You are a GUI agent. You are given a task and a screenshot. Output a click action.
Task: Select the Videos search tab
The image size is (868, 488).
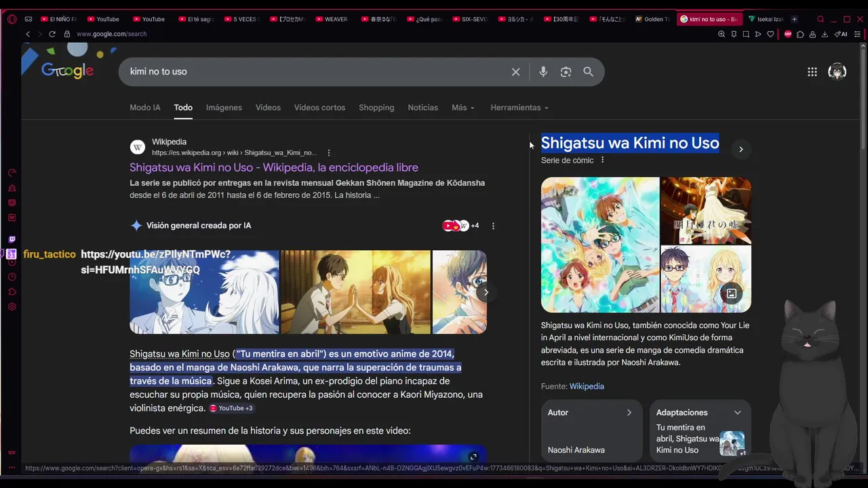268,108
